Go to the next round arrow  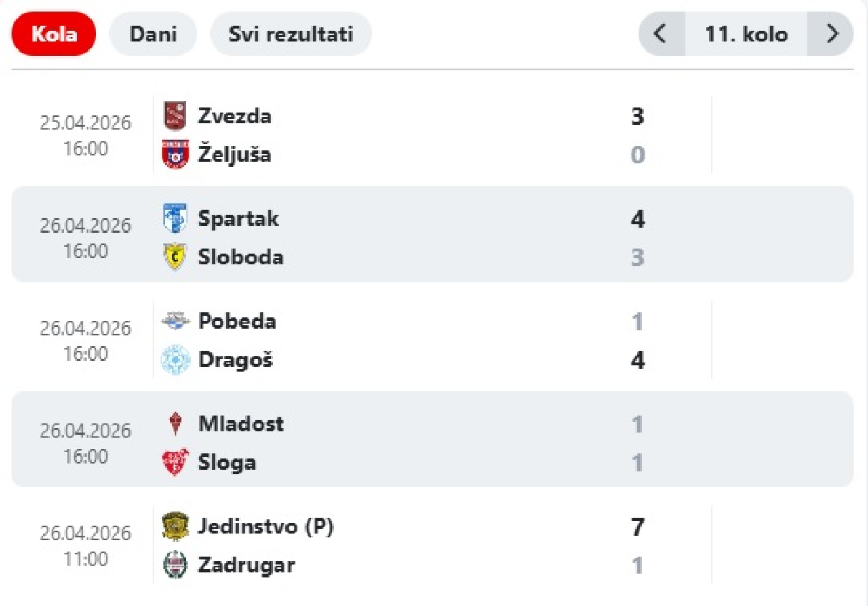(x=831, y=34)
